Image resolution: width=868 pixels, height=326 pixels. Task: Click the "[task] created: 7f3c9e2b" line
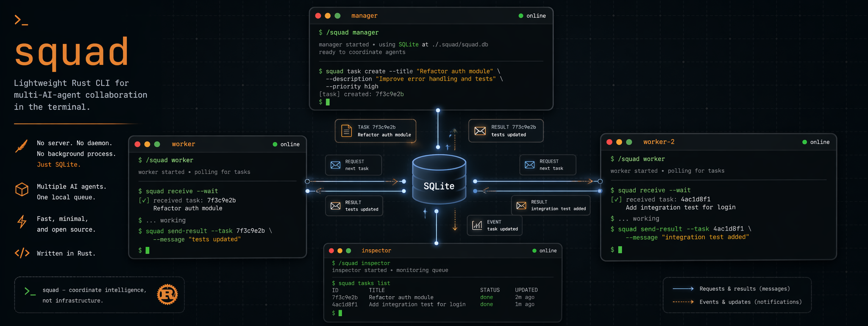pyautogui.click(x=362, y=94)
